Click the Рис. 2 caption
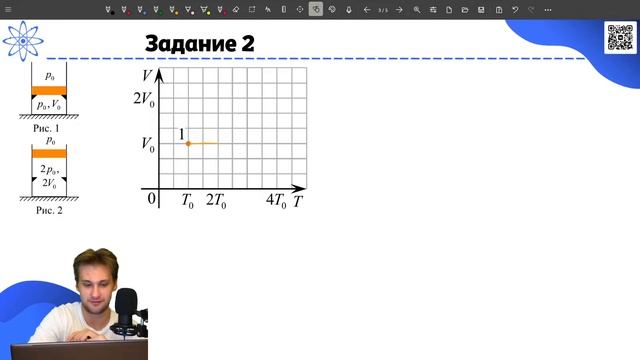640x360 pixels. [x=49, y=210]
